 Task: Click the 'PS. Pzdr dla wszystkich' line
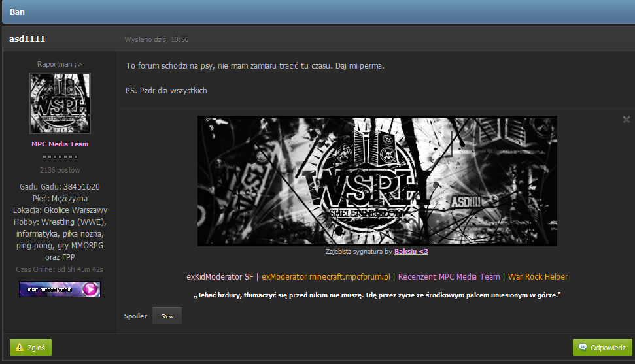coord(166,91)
